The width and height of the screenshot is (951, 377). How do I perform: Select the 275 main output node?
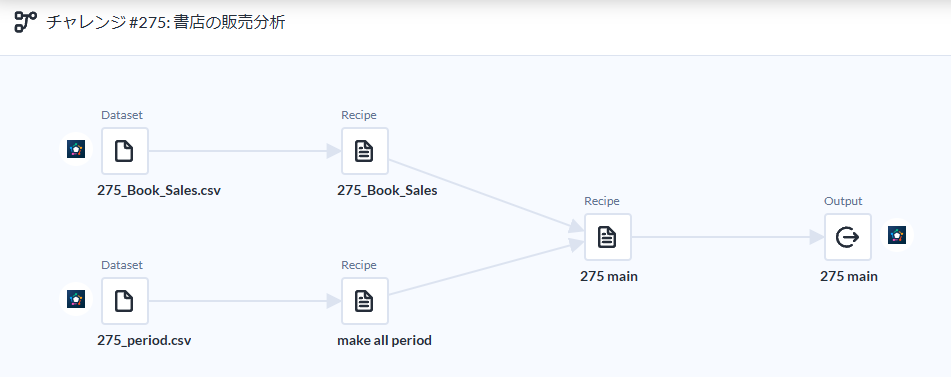[847, 237]
